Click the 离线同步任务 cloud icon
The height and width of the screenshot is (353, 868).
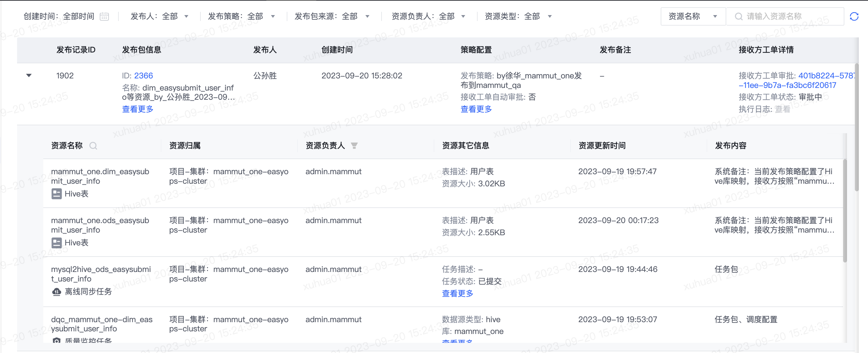coord(56,292)
